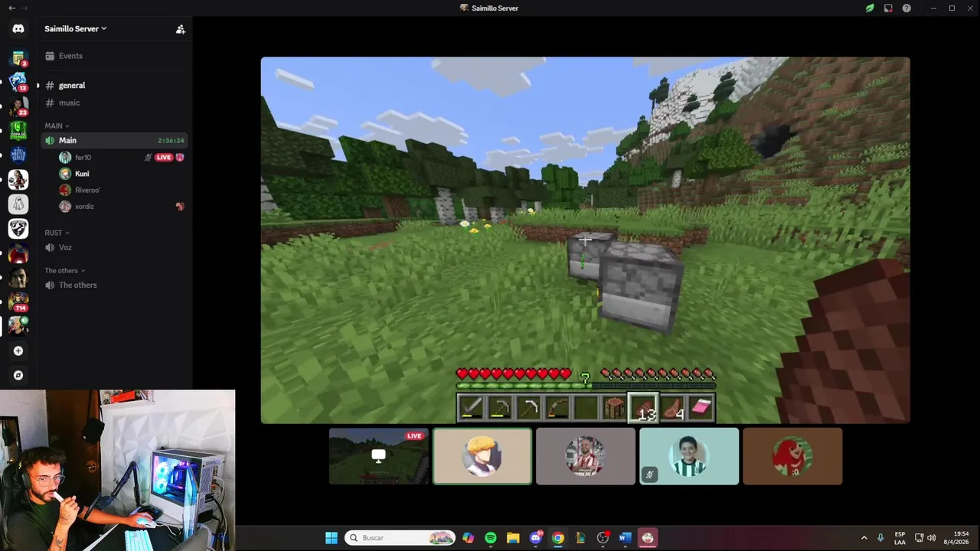Open Discord direct messages home icon

(x=18, y=29)
